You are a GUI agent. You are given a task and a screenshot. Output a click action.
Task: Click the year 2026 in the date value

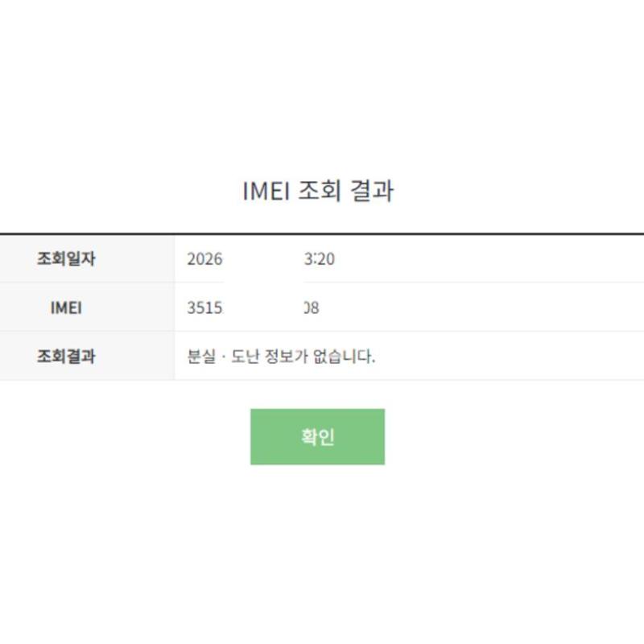click(204, 259)
